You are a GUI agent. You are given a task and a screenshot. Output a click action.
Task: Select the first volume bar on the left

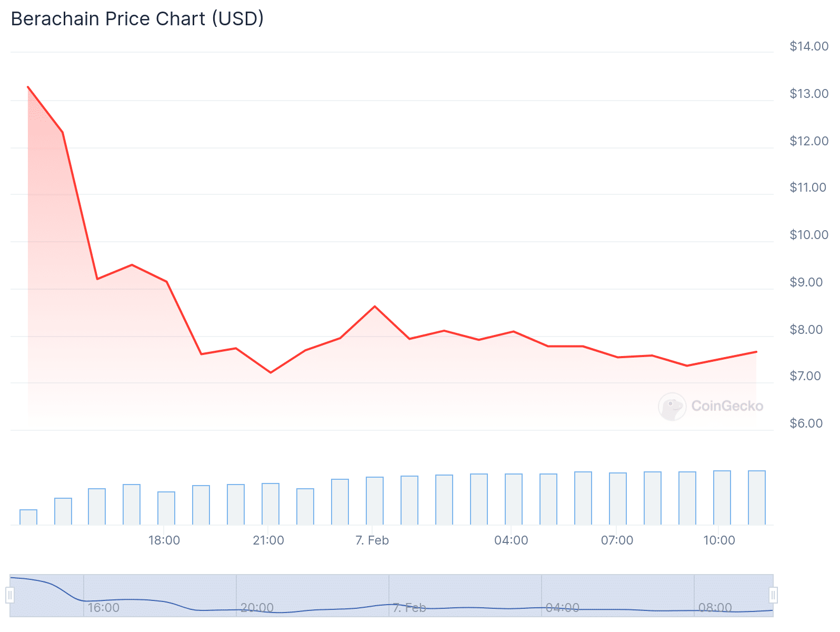tap(28, 517)
